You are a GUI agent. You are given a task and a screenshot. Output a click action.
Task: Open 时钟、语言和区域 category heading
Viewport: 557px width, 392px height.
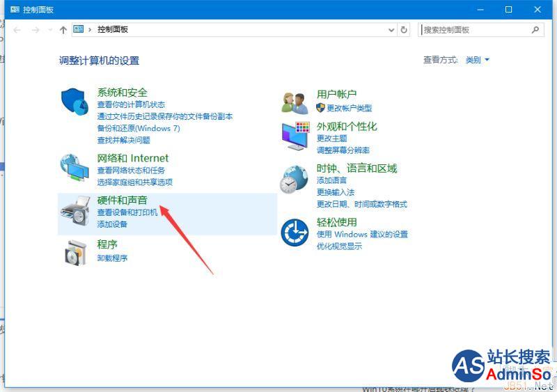356,168
